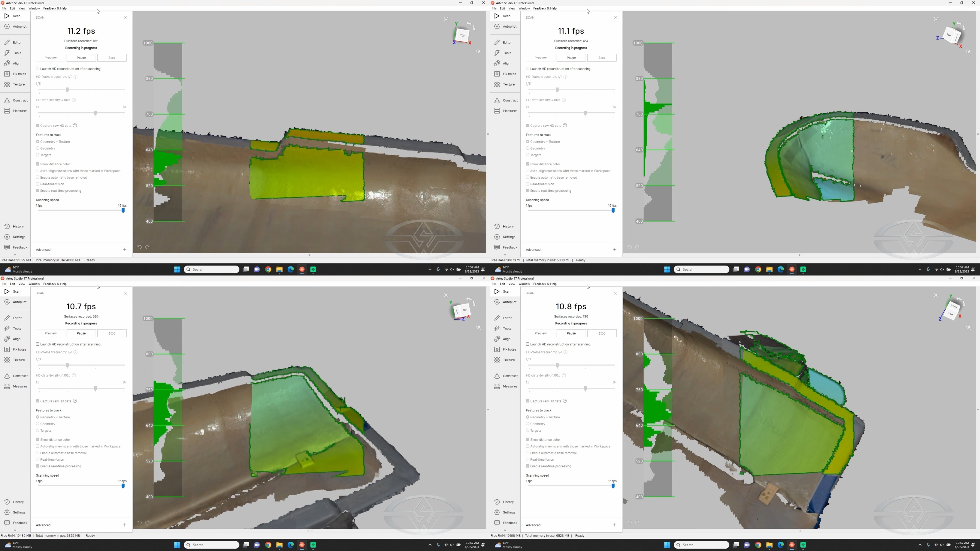Open Construct in the 11.1 fps window

(x=506, y=101)
